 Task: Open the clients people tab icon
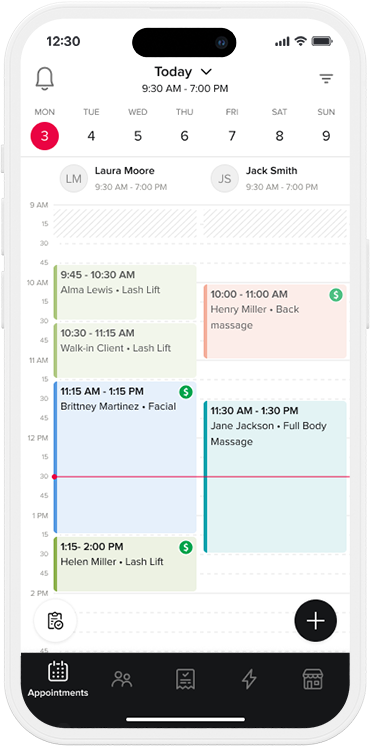[x=121, y=679]
